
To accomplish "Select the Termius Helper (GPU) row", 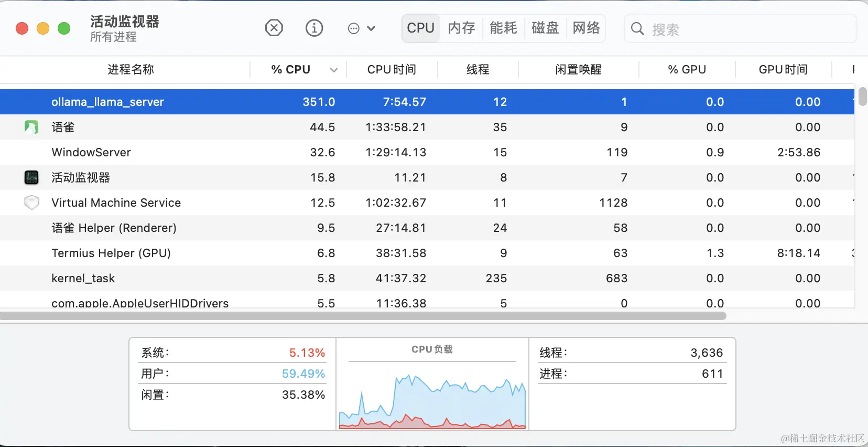I will [x=427, y=253].
